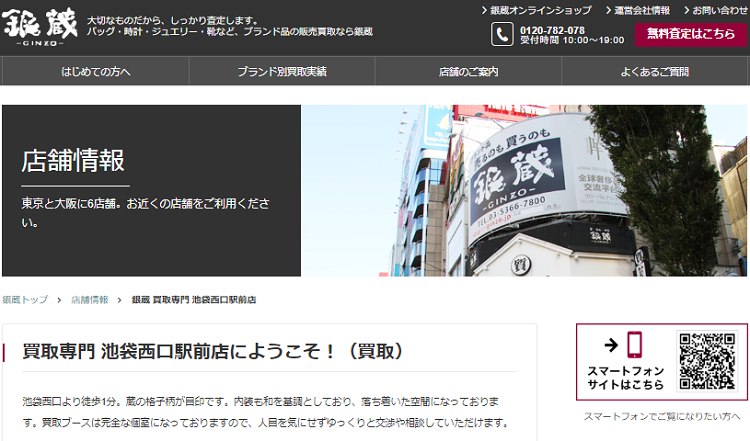This screenshot has height=441, width=750.
Task: Click the smartphone icon in the sidebar box
Action: click(x=634, y=344)
